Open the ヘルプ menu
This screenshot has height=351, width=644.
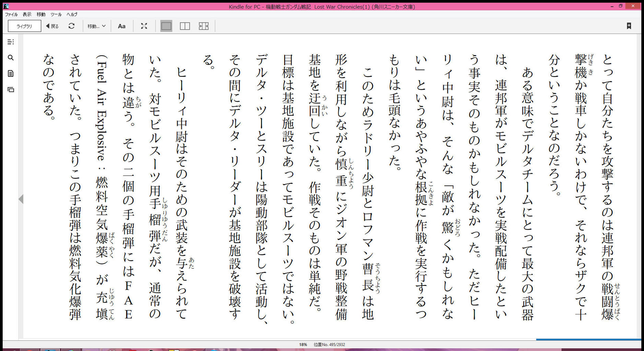coord(72,14)
